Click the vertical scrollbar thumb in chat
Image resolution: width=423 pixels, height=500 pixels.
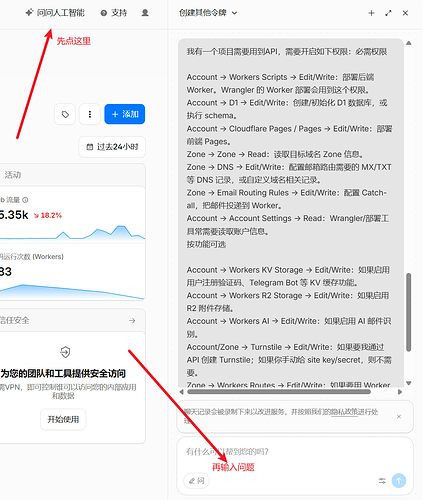[x=409, y=312]
